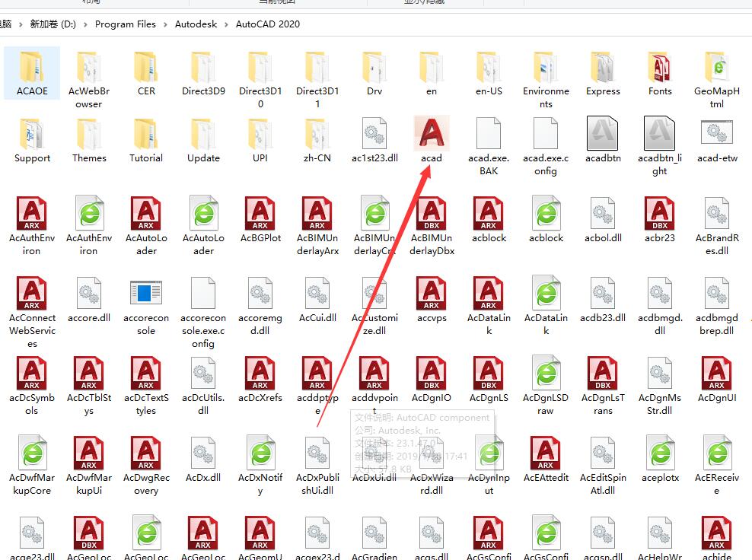
Task: Select the AcDgnIO DBX file
Action: 432,379
